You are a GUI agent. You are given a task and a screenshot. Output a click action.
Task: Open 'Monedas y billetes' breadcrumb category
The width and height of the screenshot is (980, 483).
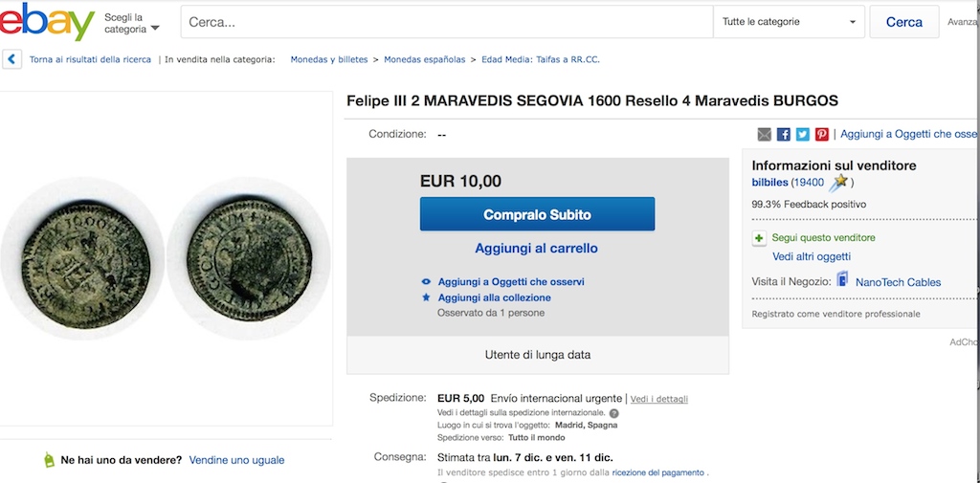pos(329,59)
